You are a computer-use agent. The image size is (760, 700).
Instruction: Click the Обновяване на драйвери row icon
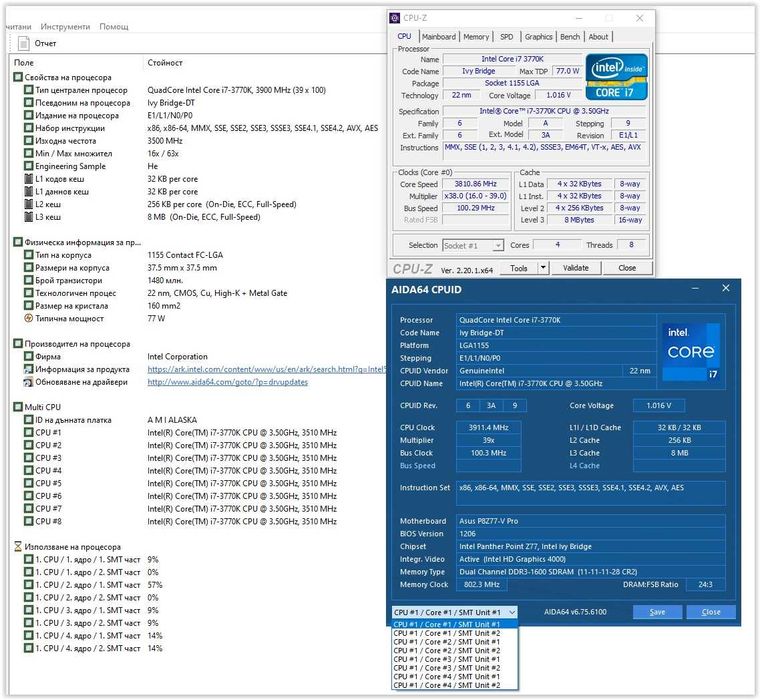[29, 382]
